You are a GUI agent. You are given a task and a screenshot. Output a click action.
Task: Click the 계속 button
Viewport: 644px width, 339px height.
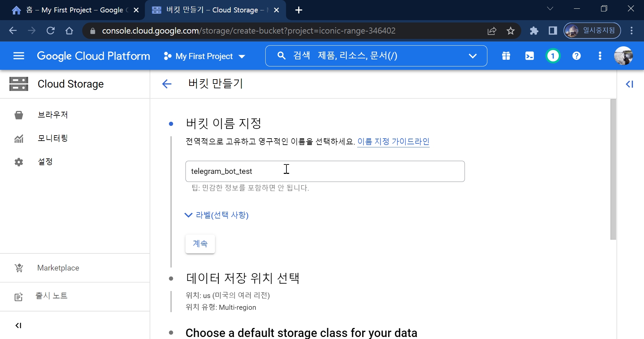pyautogui.click(x=200, y=244)
